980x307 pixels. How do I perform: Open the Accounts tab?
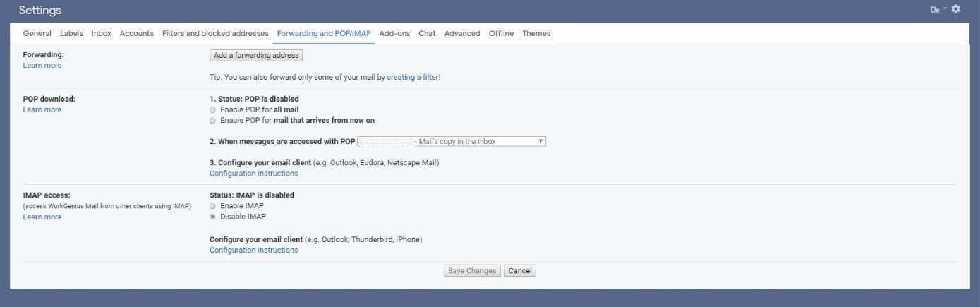coord(136,33)
